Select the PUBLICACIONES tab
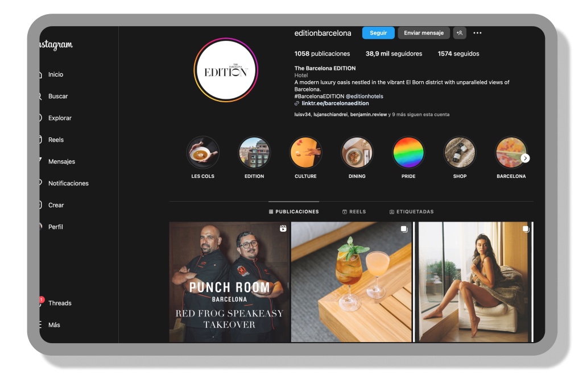Screen dimensions: 587x392 tap(293, 212)
